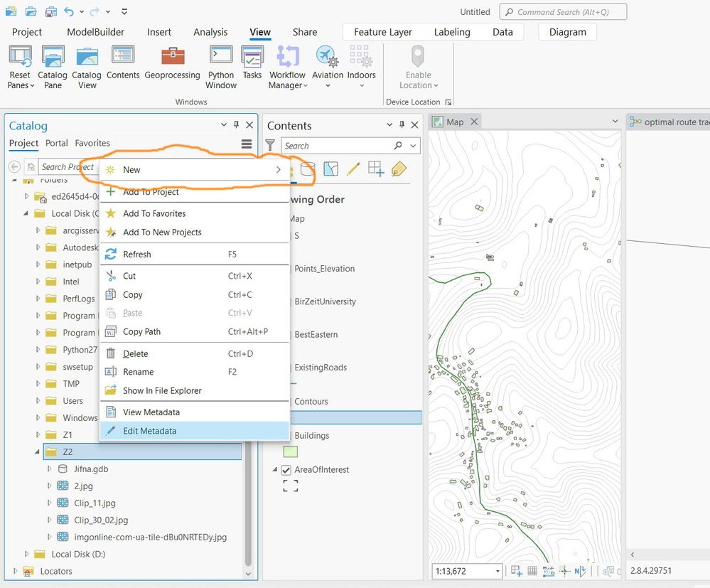
Task: Select Clip_11.jpg raster in Catalog tree
Action: pos(93,503)
